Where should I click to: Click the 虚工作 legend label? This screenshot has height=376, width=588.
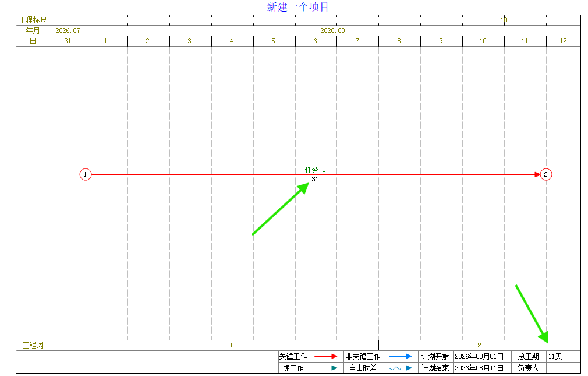(293, 368)
